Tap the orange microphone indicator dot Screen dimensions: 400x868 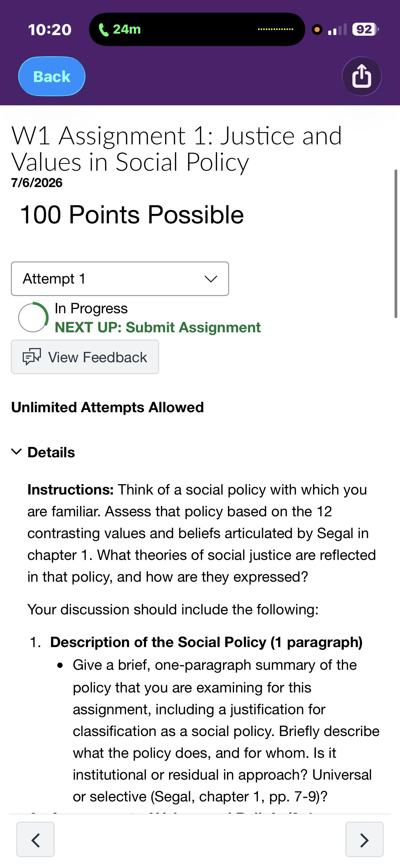point(317,30)
